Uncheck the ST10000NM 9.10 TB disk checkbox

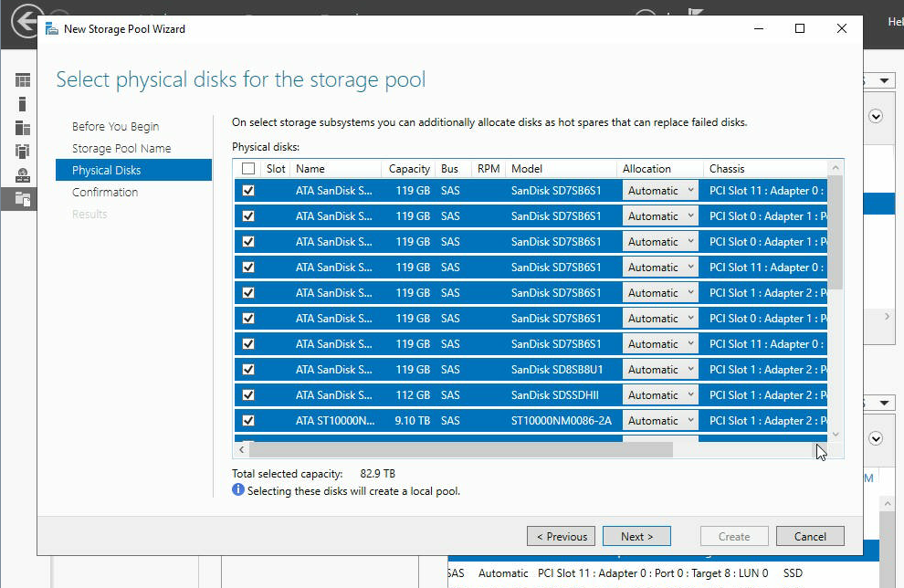click(248, 421)
